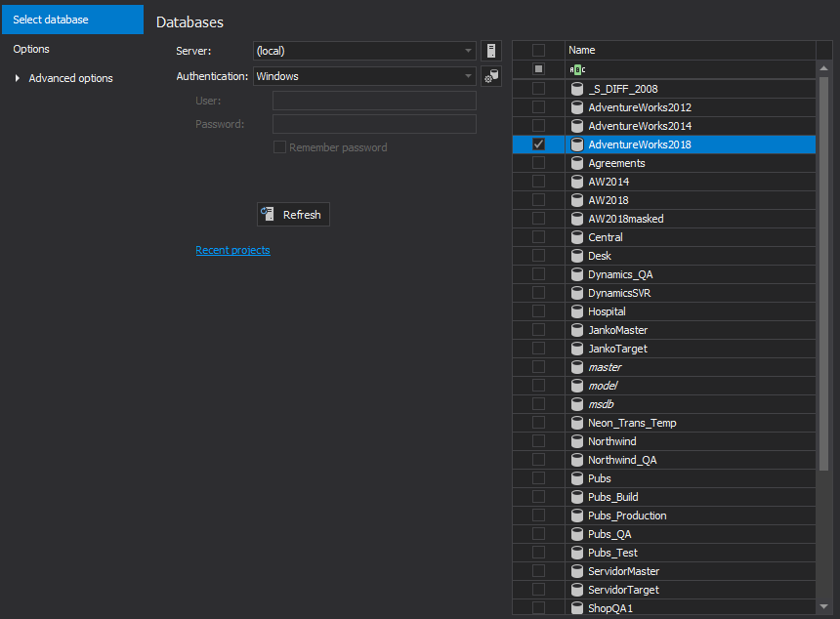Viewport: 840px width, 619px height.
Task: Click the Refresh button
Action: (x=293, y=215)
